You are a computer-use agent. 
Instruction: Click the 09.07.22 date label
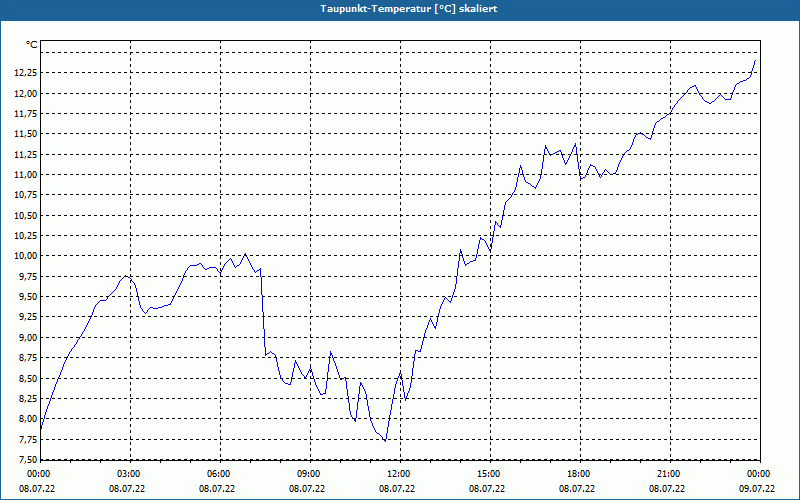coord(757,489)
